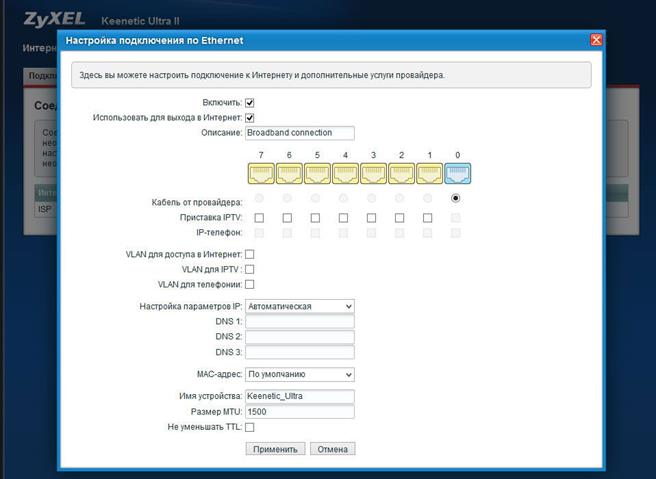Screen dimensions: 656x479
Task: Click the Отмена button
Action: click(x=333, y=449)
